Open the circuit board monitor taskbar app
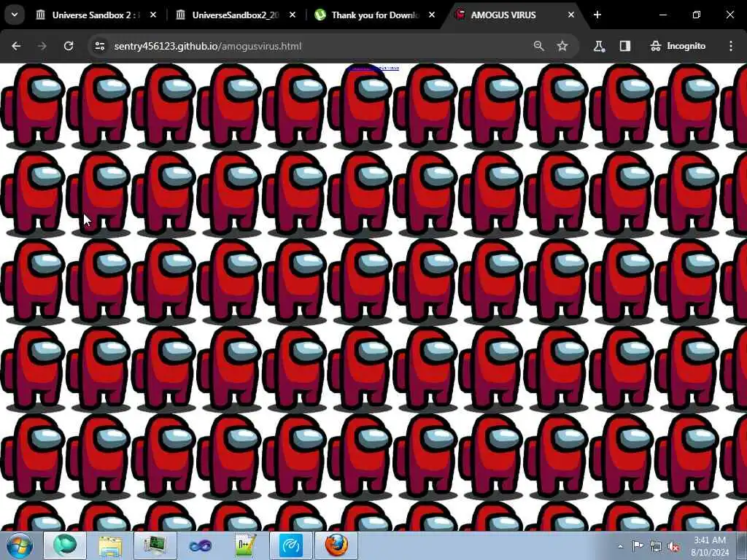 [x=155, y=545]
